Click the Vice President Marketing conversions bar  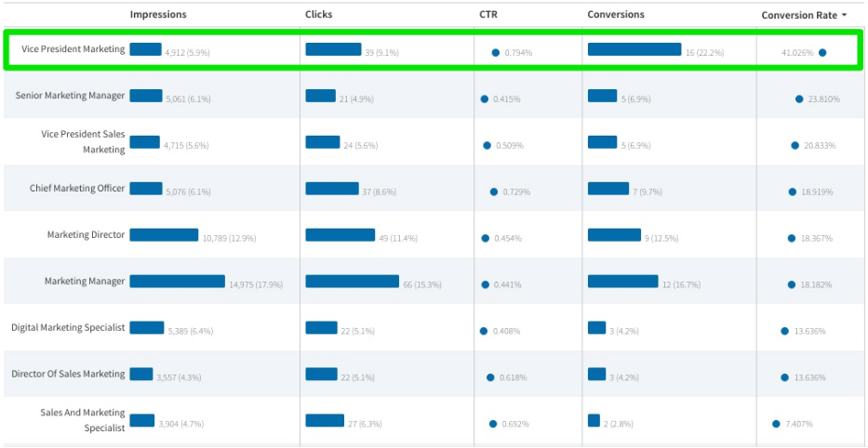coord(634,49)
